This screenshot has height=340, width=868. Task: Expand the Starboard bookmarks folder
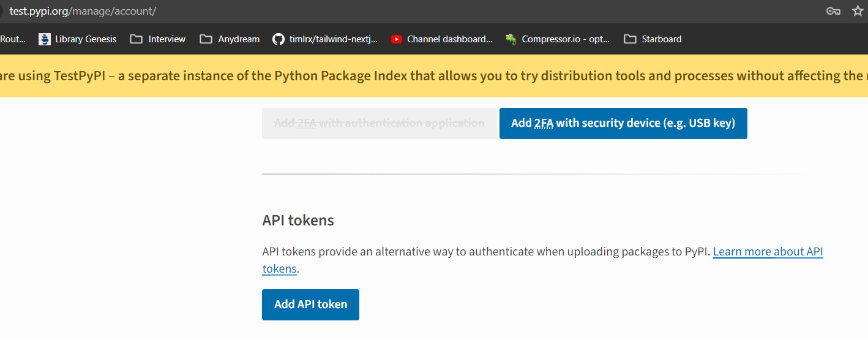click(x=653, y=39)
